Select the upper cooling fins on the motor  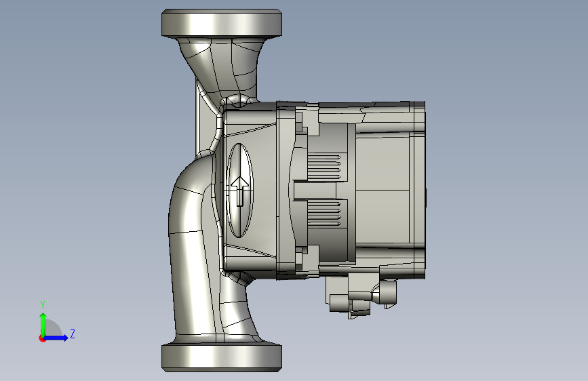tap(324, 167)
